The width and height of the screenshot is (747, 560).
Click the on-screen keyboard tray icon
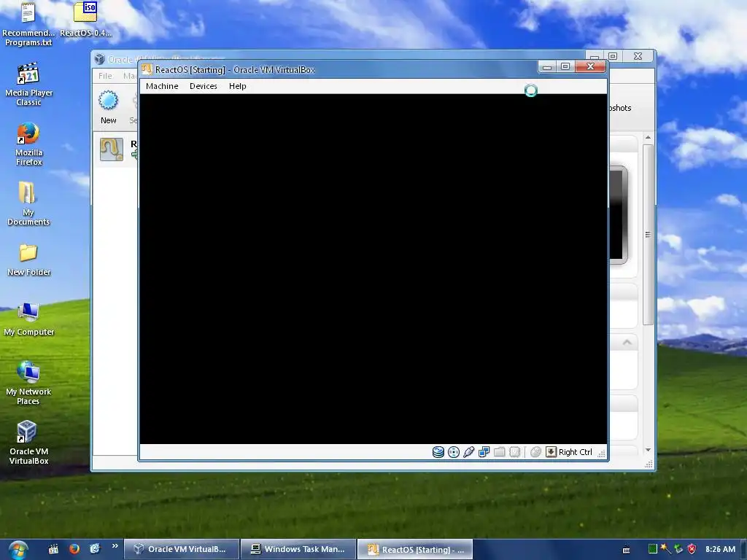pos(626,550)
